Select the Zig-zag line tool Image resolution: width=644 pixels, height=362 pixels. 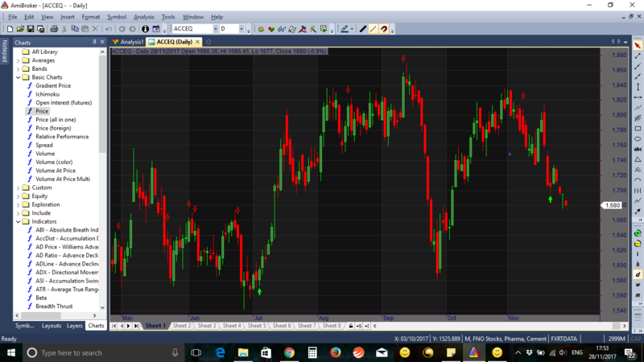(638, 200)
